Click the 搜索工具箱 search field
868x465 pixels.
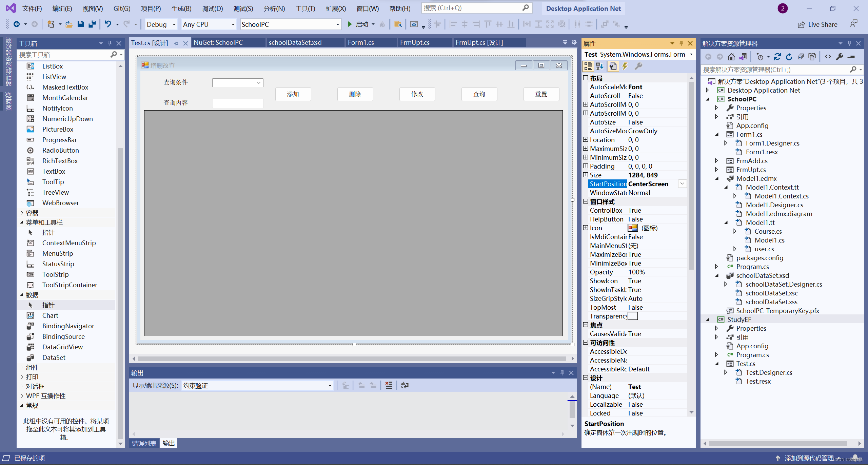[63, 55]
